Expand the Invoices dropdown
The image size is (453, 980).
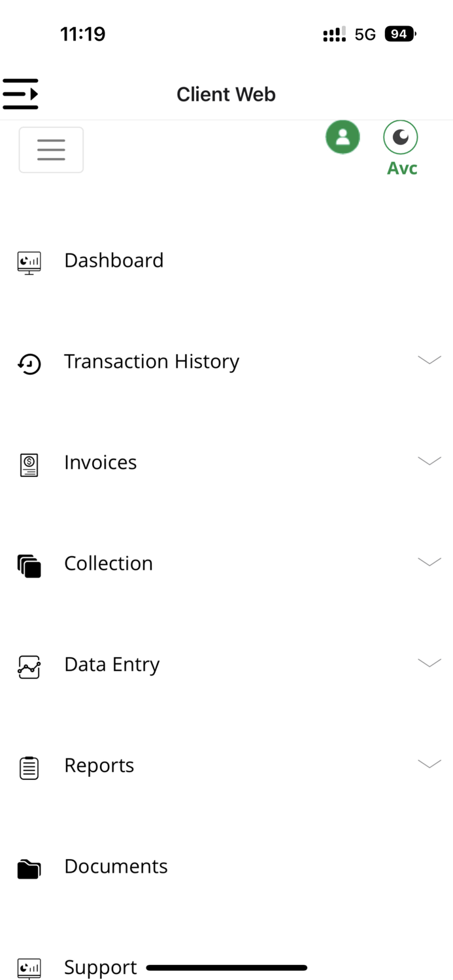pyautogui.click(x=429, y=461)
